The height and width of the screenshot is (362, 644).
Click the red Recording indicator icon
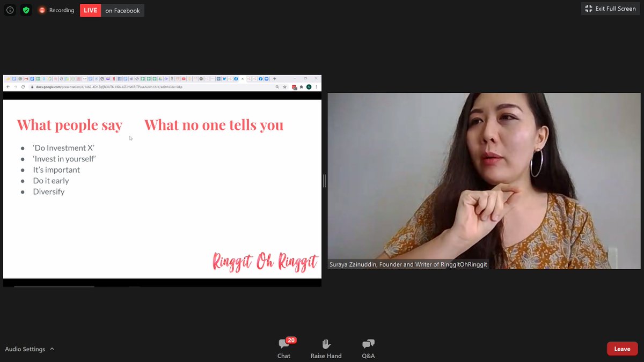pos(42,10)
